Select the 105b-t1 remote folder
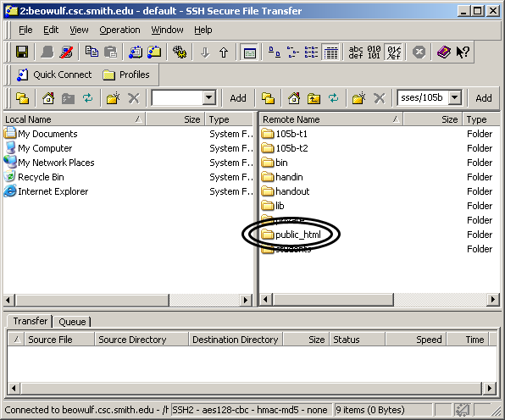This screenshot has height=420, width=505. pos(284,134)
